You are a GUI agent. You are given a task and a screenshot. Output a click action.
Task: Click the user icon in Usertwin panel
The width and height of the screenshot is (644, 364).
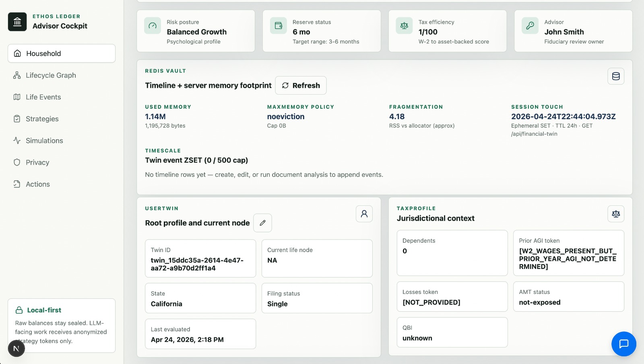pyautogui.click(x=364, y=214)
